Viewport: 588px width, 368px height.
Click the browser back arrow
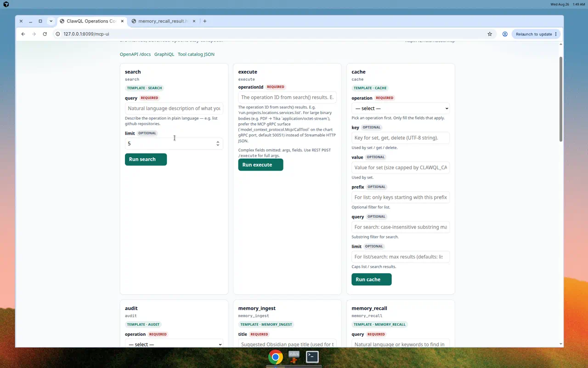(23, 34)
